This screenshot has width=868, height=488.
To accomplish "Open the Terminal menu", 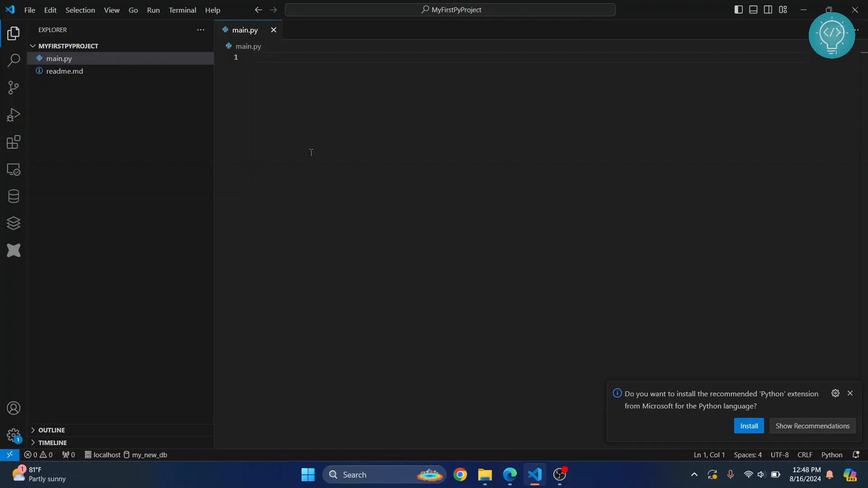I will pyautogui.click(x=182, y=9).
